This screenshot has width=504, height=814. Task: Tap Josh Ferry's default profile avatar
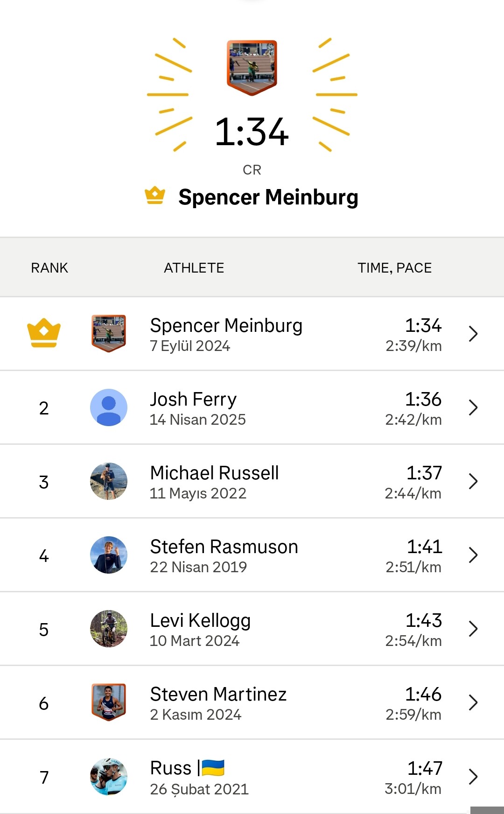[x=109, y=407]
